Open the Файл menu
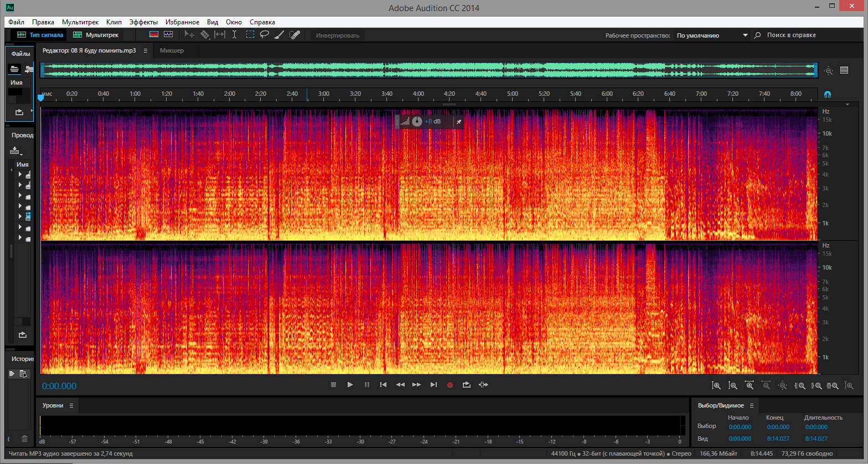 pos(16,22)
